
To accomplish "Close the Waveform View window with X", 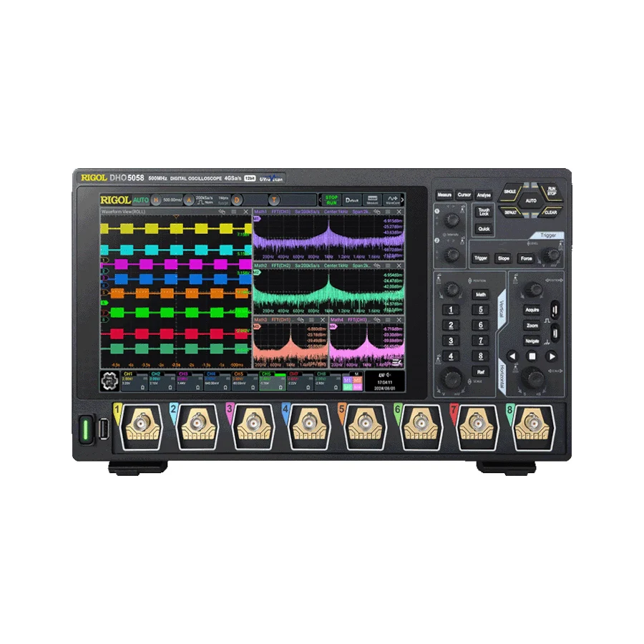I will 246,213.
